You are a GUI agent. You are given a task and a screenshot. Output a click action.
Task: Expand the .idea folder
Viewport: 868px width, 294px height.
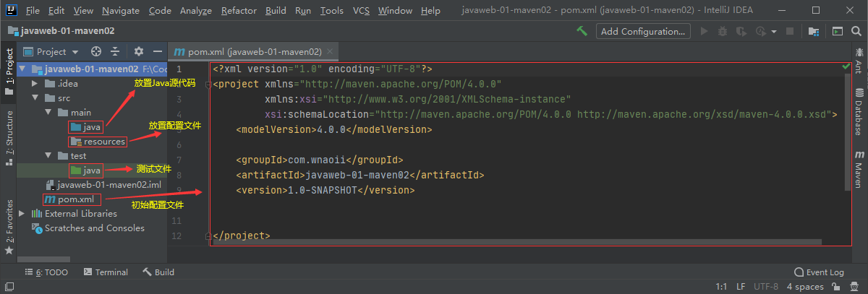[35, 84]
